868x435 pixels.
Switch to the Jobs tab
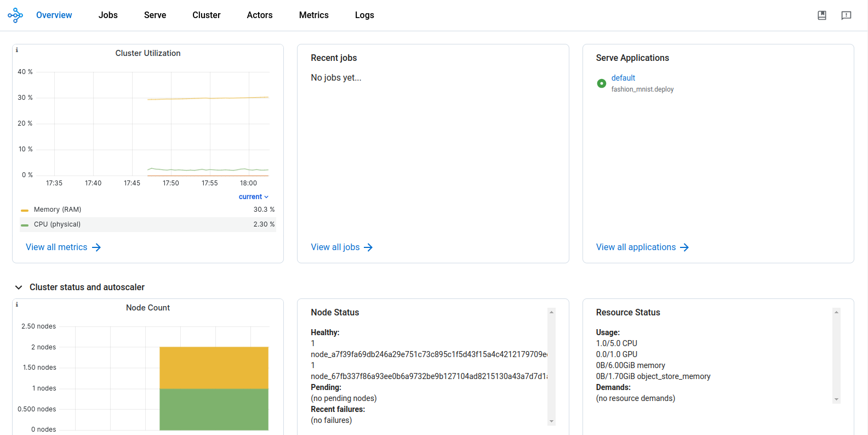tap(108, 15)
